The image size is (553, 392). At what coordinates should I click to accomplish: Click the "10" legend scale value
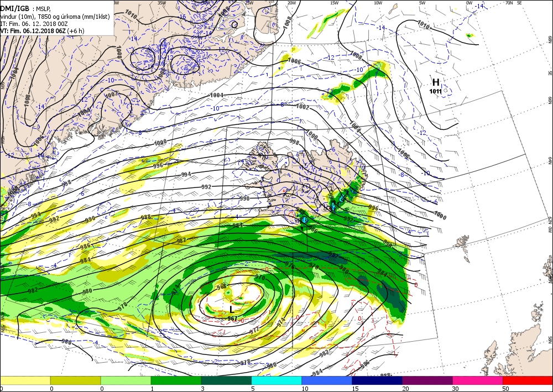tap(304, 389)
